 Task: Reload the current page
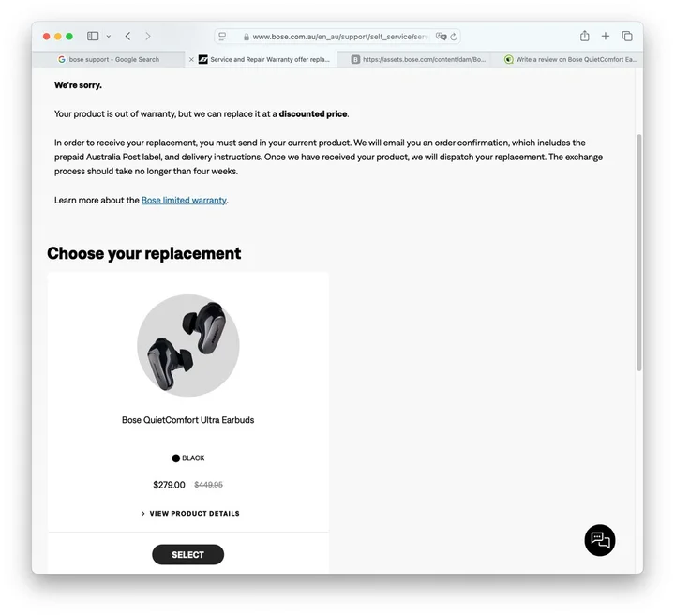coord(454,37)
